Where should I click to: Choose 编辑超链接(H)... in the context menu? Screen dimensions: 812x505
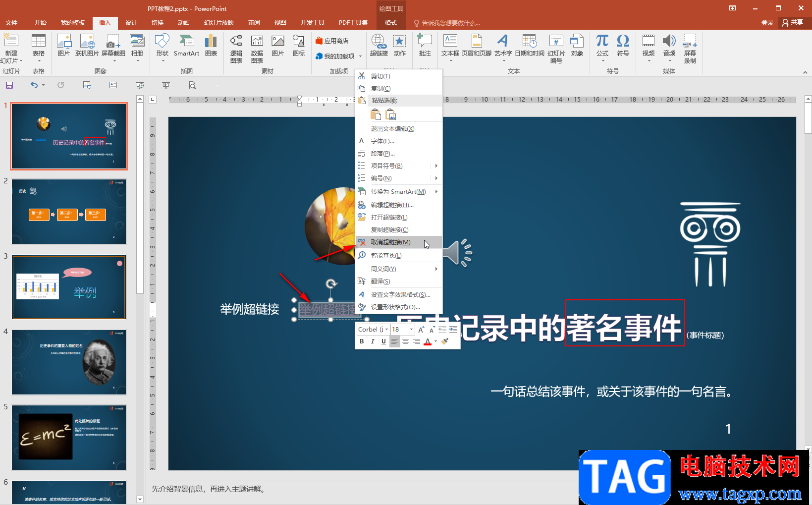[399, 205]
